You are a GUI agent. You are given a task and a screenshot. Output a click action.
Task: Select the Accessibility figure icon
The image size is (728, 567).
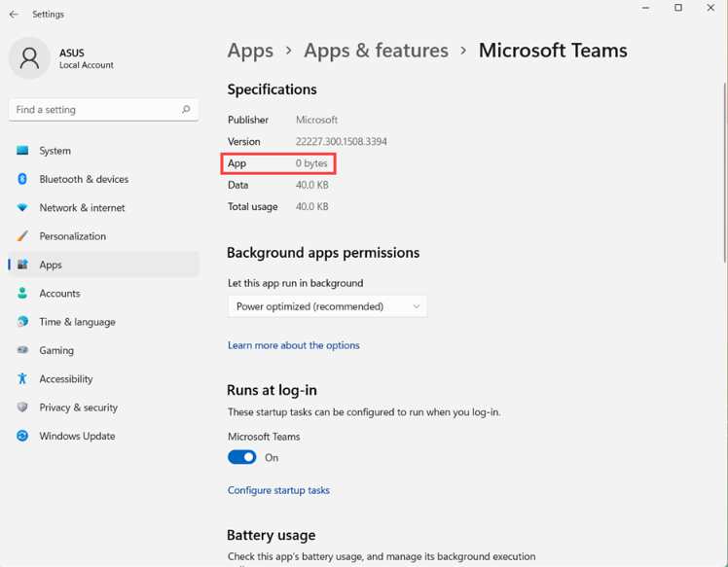click(22, 379)
